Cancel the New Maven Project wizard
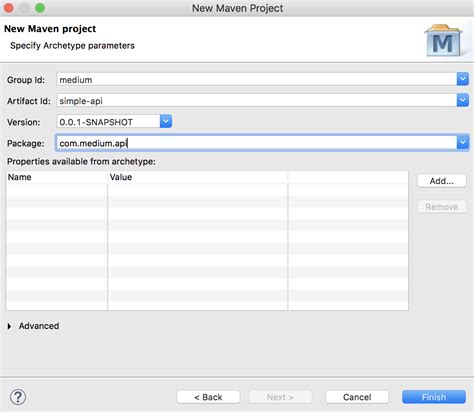Image resolution: width=474 pixels, height=412 pixels. [x=357, y=397]
